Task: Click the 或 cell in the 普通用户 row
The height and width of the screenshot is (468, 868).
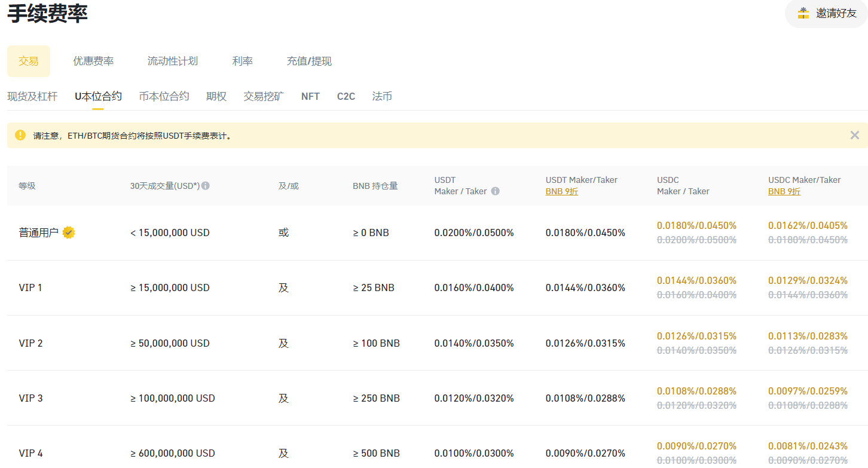Action: 283,233
